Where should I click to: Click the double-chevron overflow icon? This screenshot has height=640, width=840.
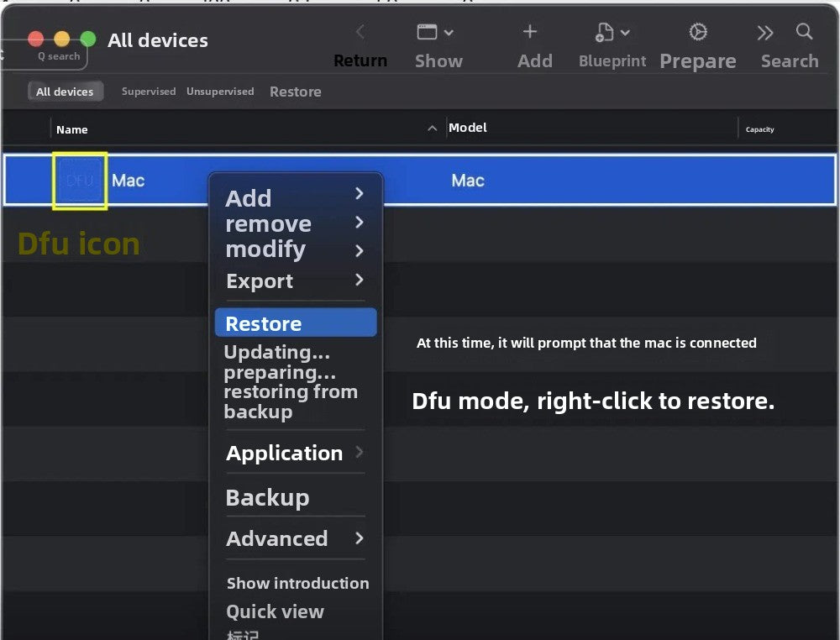coord(765,33)
